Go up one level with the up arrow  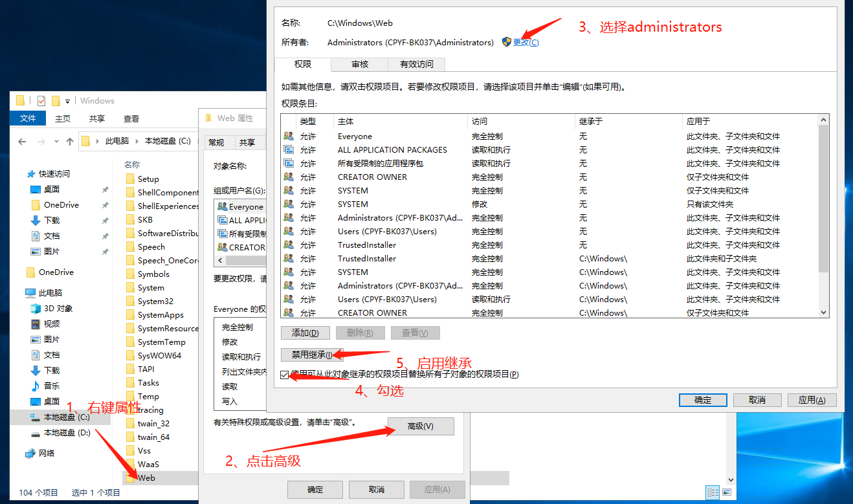click(x=70, y=142)
